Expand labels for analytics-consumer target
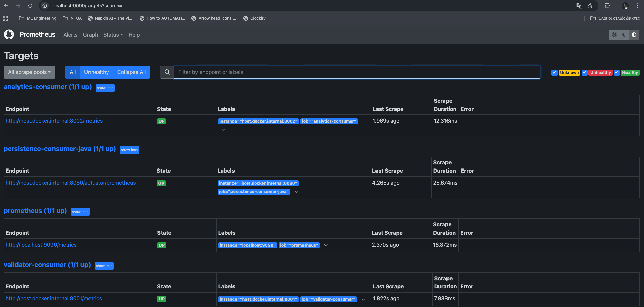644x307 pixels. pos(223,130)
